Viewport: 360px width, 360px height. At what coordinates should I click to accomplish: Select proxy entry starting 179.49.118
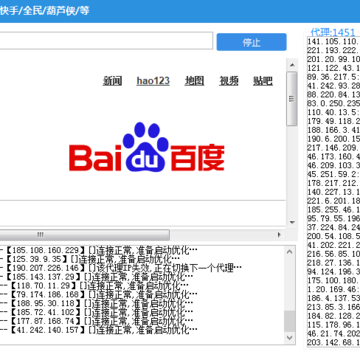coord(333,121)
